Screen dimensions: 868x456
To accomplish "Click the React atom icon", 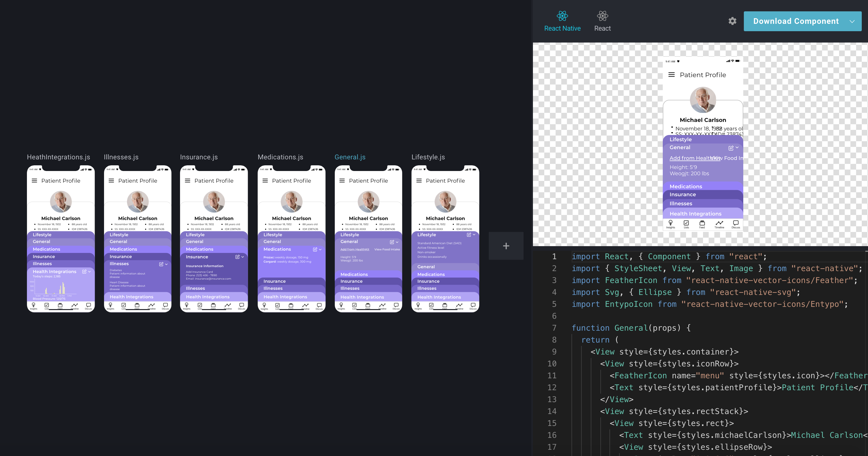I will click(x=602, y=16).
